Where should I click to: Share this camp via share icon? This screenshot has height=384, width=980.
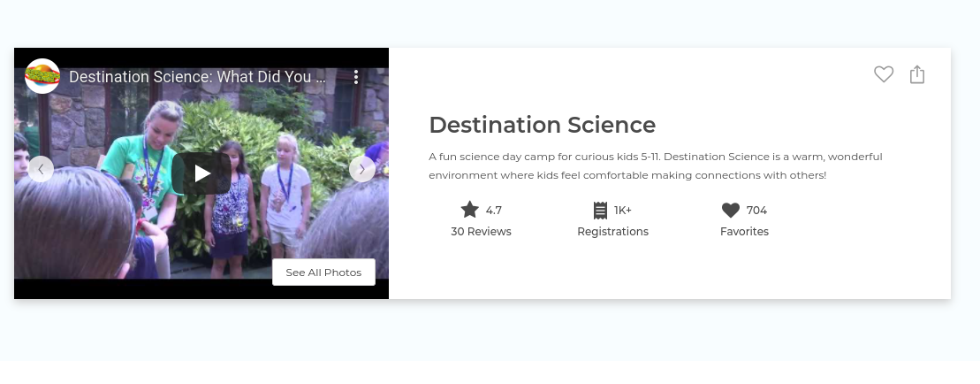[x=917, y=74]
